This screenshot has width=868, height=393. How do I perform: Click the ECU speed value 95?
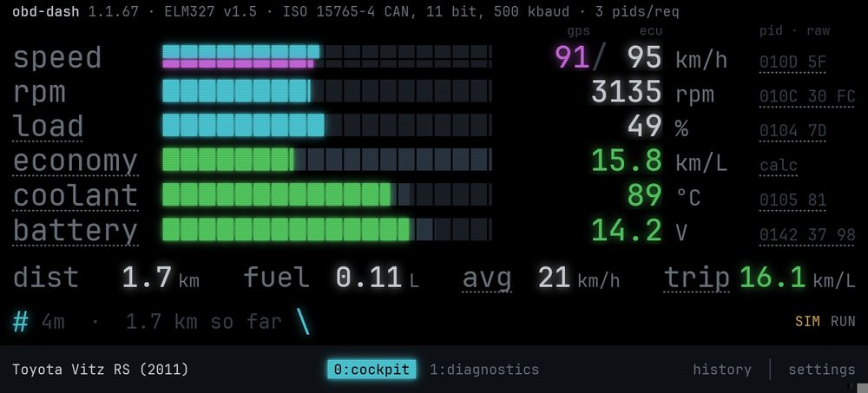click(644, 57)
